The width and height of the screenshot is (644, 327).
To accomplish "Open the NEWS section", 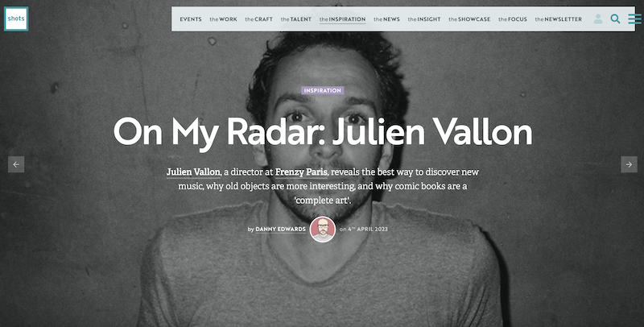I will pyautogui.click(x=386, y=19).
